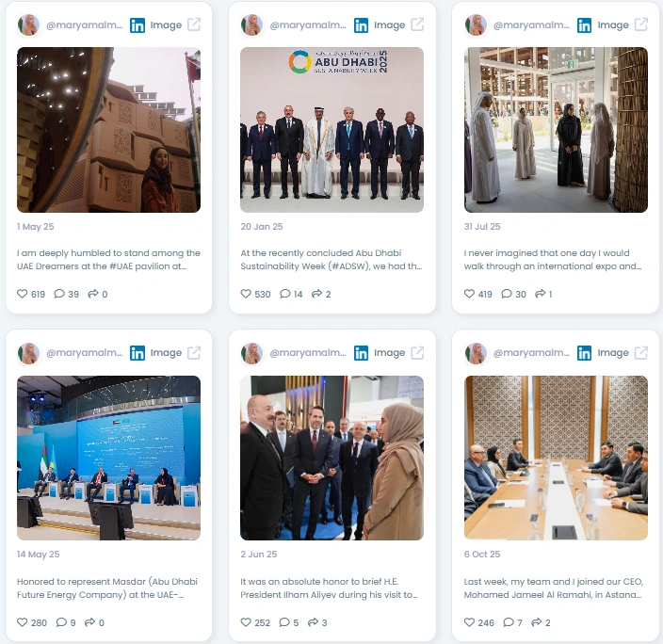
Task: Open external link icon on 31 Jul 25 post
Action: 641,24
